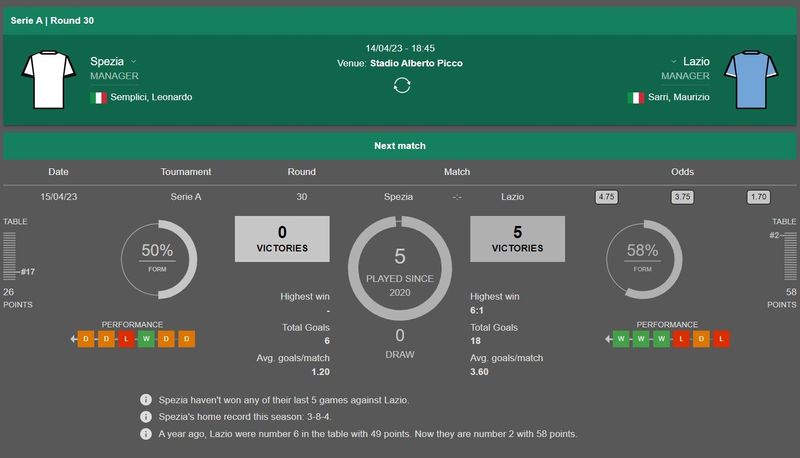Select the 1.70 away win odds
This screenshot has width=800, height=458.
759,197
